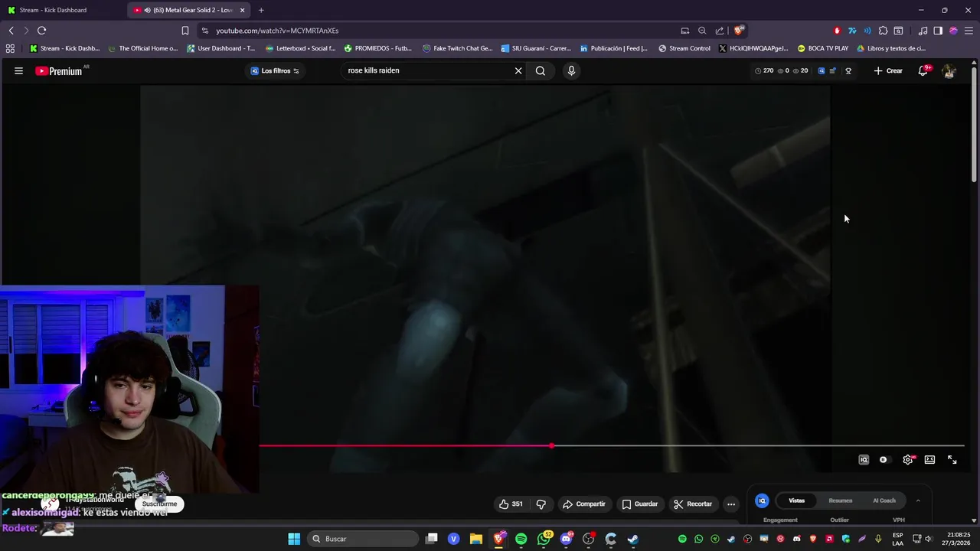Toggle autoplay switch in player
Viewport: 980px width, 551px height.
[884, 460]
